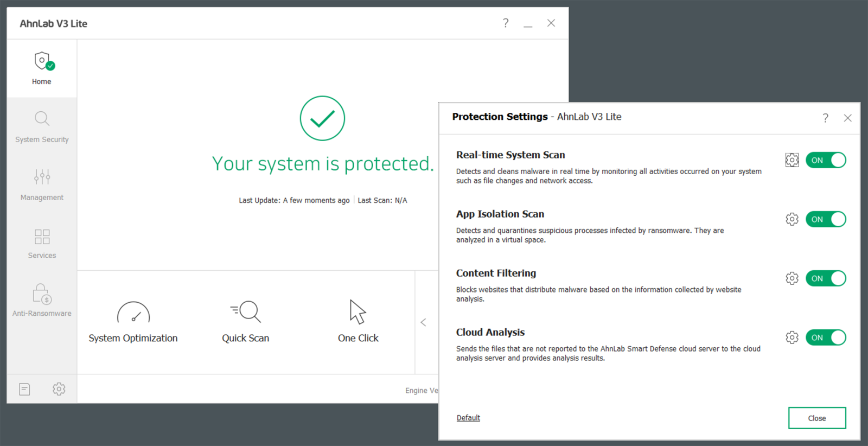Image resolution: width=868 pixels, height=446 pixels.
Task: Click the 'Protection Settings' dialog title
Action: point(500,117)
